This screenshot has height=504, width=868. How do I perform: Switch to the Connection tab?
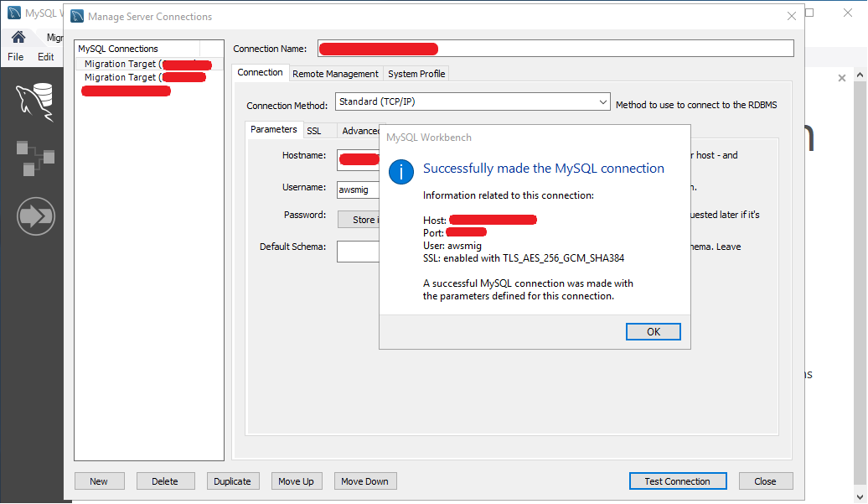(x=261, y=73)
